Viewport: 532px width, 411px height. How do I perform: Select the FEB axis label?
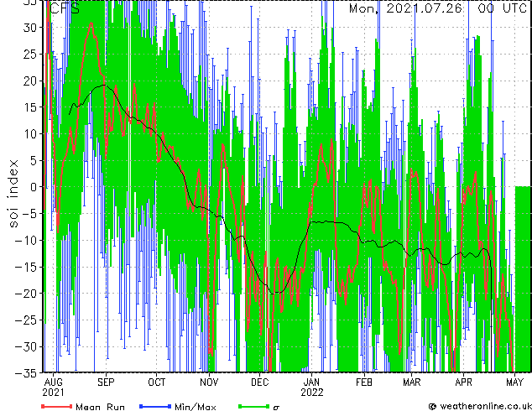click(x=364, y=382)
